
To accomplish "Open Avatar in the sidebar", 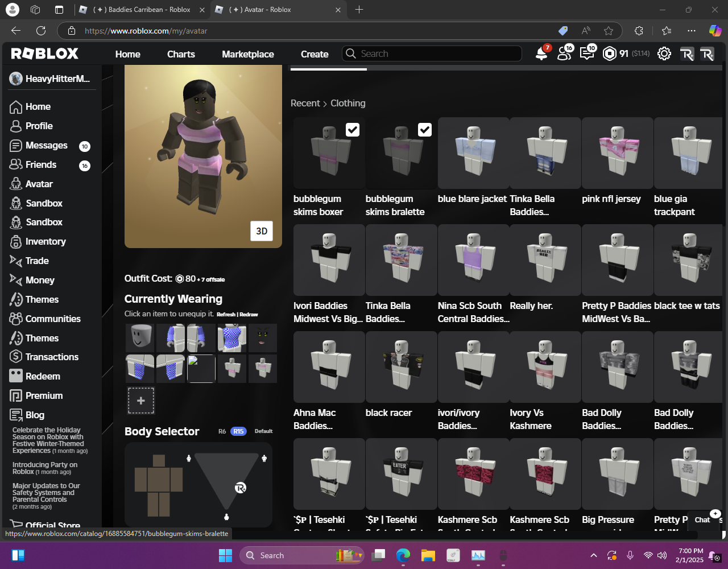I will [x=39, y=184].
